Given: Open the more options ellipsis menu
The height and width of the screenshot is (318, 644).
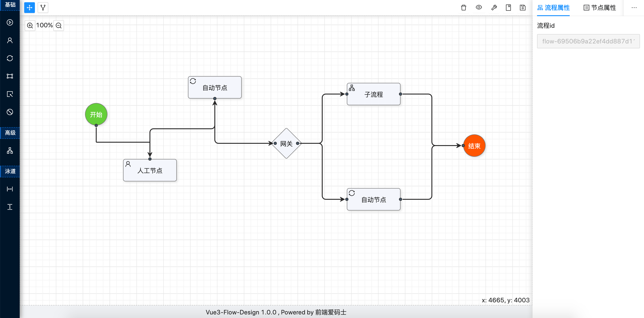Looking at the screenshot, I should point(634,8).
